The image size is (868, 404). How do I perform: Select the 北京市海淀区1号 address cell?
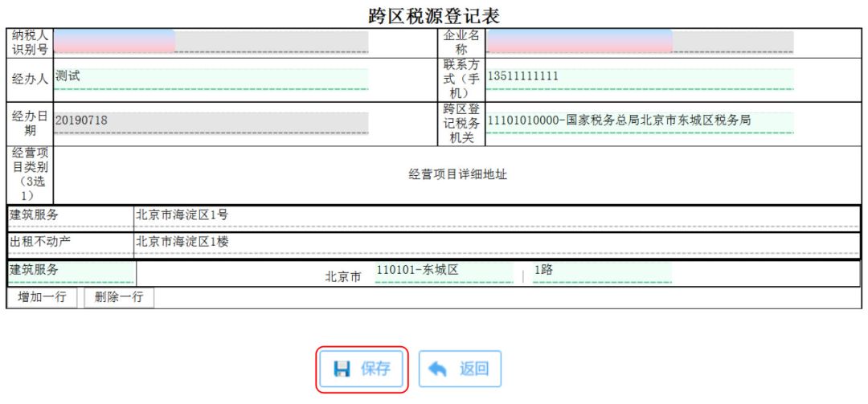point(497,218)
